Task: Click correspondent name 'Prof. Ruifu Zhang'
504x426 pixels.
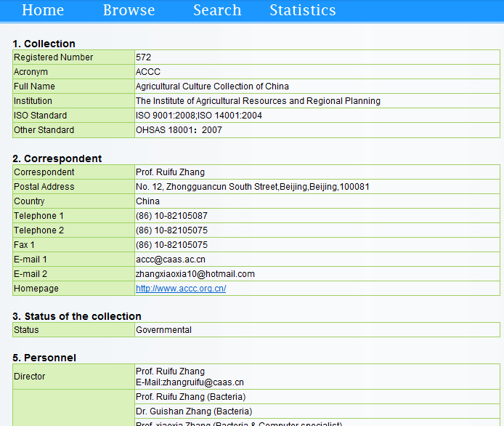Action: (x=171, y=172)
